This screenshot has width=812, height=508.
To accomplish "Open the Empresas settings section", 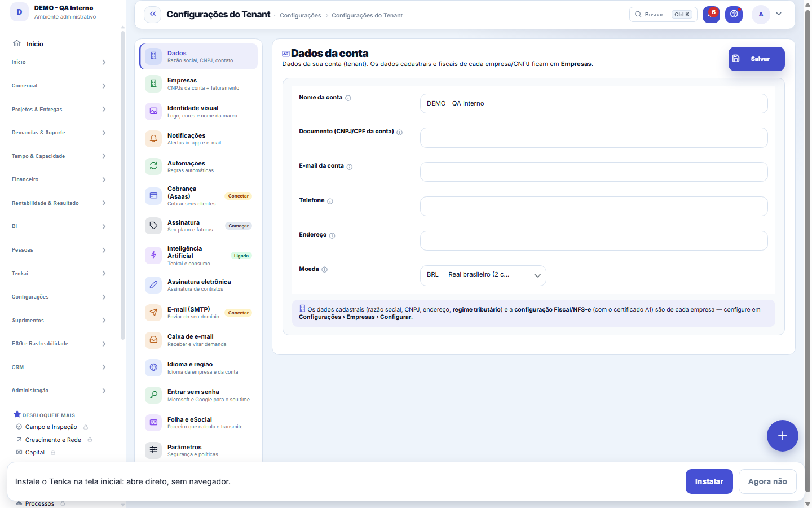I will coord(198,84).
